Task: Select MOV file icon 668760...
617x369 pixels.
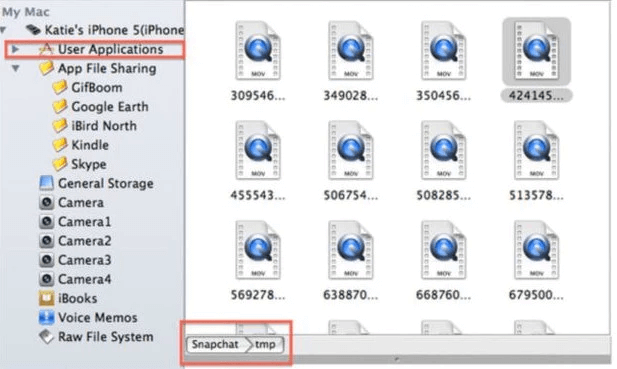Action: point(443,250)
